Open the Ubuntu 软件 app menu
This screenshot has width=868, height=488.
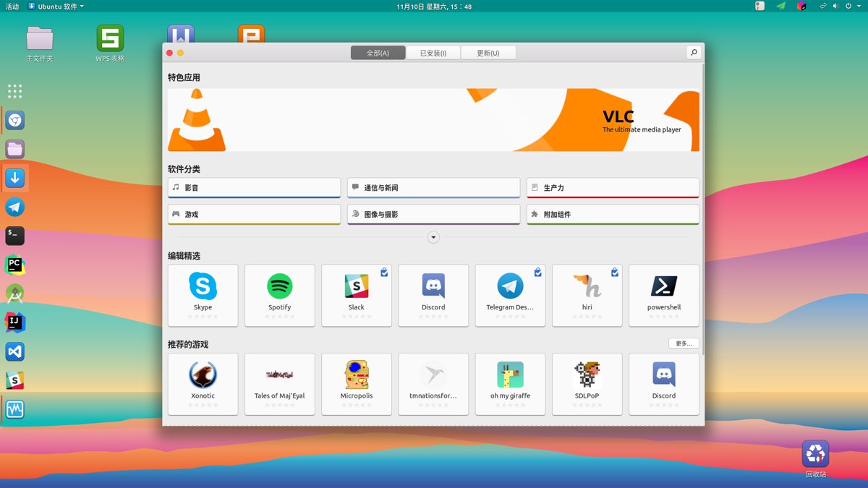56,7
